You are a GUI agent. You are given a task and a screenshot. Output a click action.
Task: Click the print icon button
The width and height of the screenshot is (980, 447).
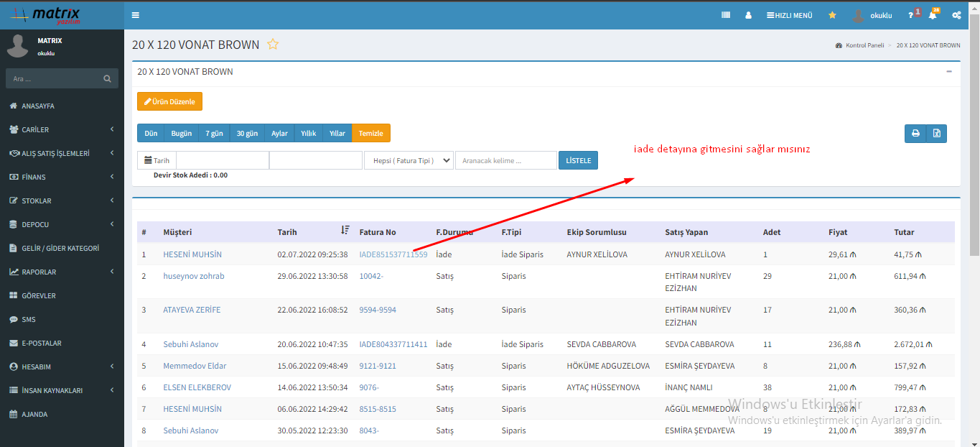[x=915, y=134]
